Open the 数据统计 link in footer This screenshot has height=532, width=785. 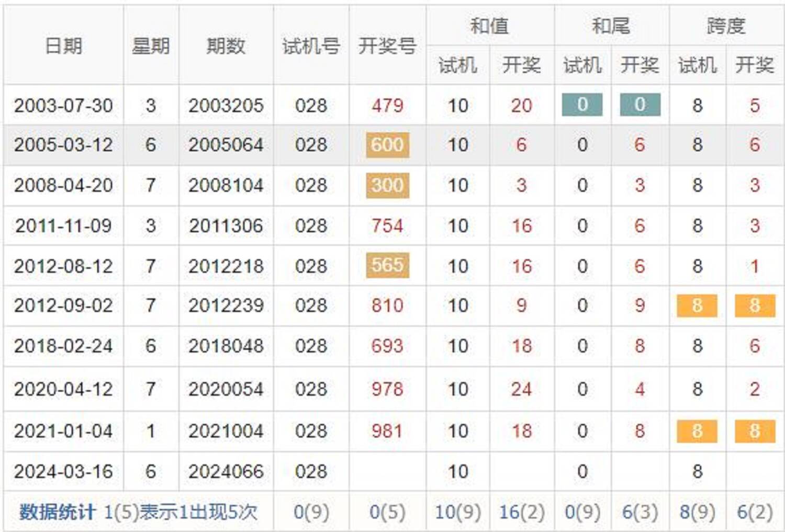click(58, 512)
